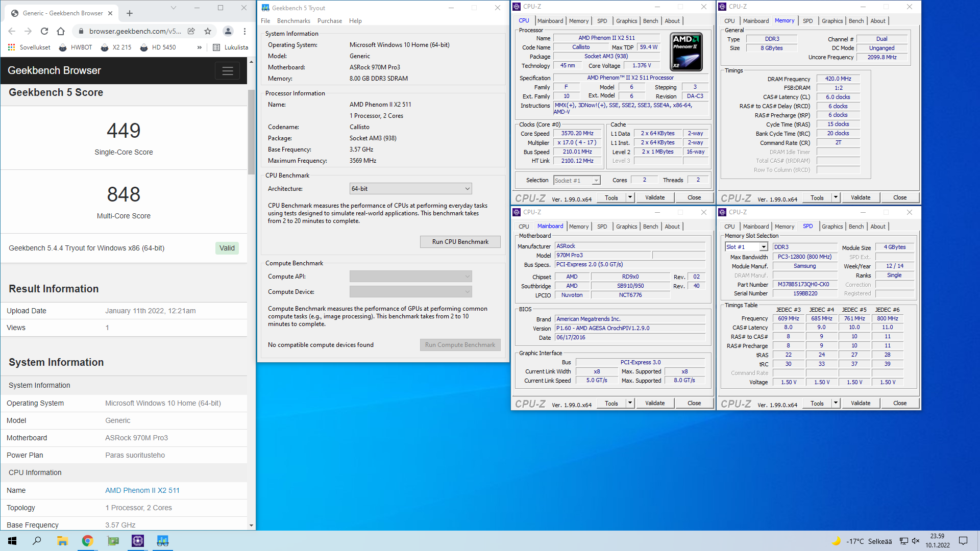Open new Chrome tab

click(x=130, y=13)
